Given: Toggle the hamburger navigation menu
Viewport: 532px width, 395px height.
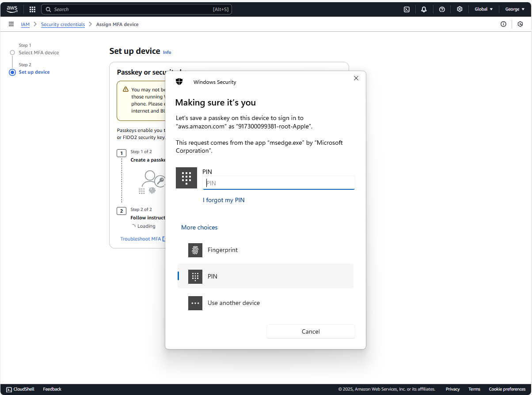Looking at the screenshot, I should (11, 24).
